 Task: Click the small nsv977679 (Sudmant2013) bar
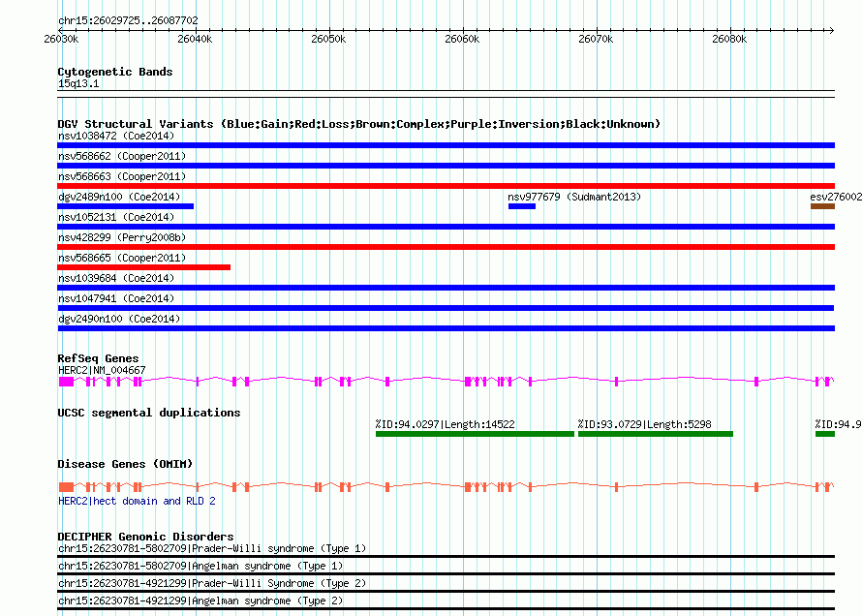[x=522, y=206]
